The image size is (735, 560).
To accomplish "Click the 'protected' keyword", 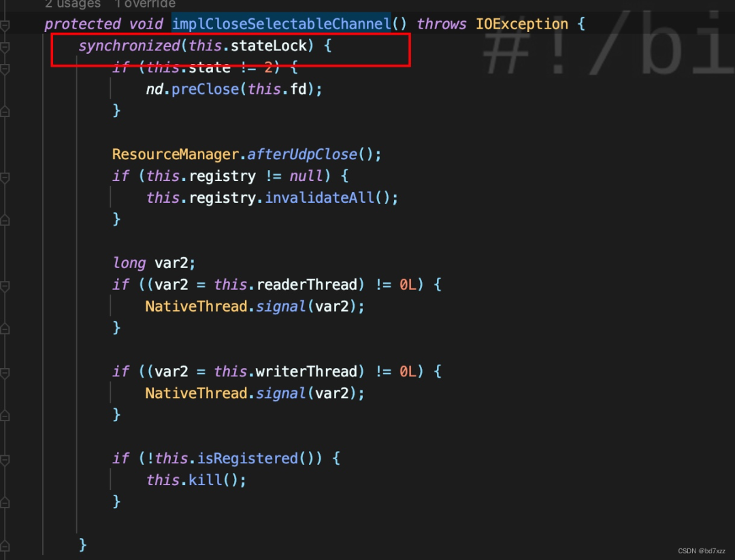I will [x=82, y=24].
